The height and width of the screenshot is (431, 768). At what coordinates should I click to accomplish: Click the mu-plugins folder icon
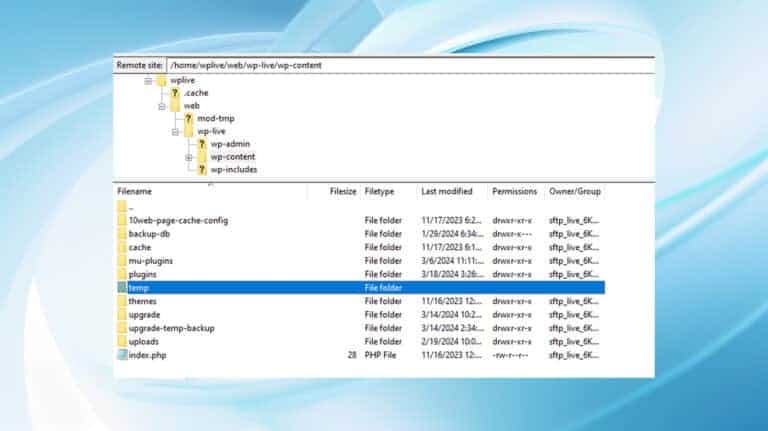tap(122, 261)
